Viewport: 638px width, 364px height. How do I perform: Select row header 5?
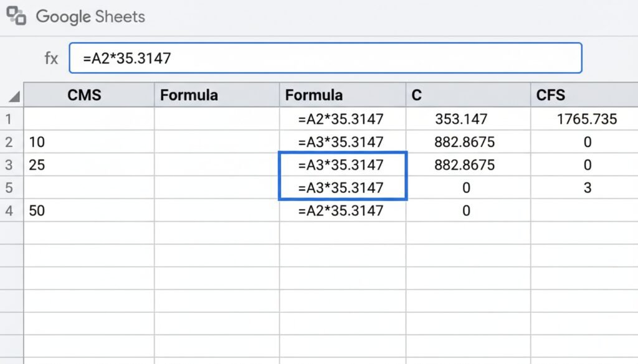point(12,187)
